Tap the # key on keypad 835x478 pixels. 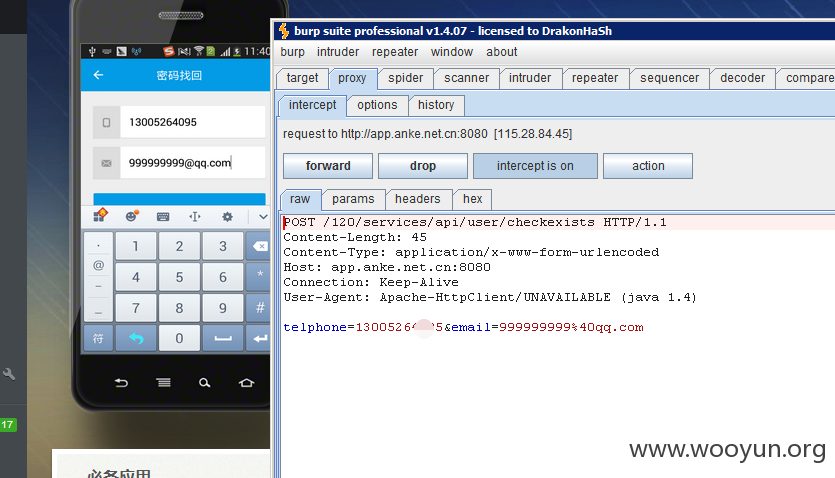click(258, 308)
